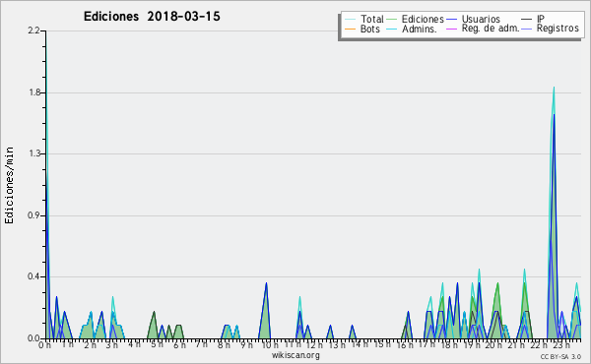Click the '1.3' y-axis value
The image size is (591, 364).
(33, 153)
